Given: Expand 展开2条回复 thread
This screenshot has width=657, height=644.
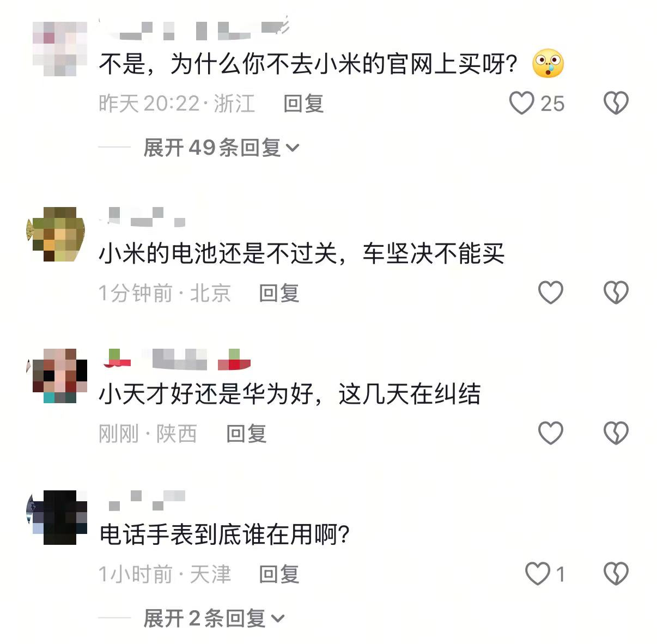Looking at the screenshot, I should pos(214,618).
